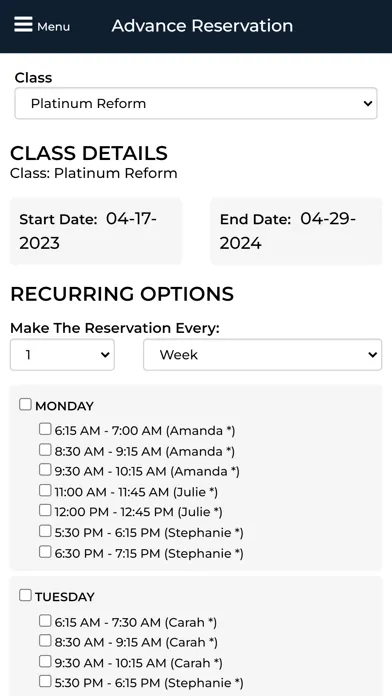The width and height of the screenshot is (392, 696).
Task: Click the End Date 04-29-2024 box
Action: click(x=296, y=231)
